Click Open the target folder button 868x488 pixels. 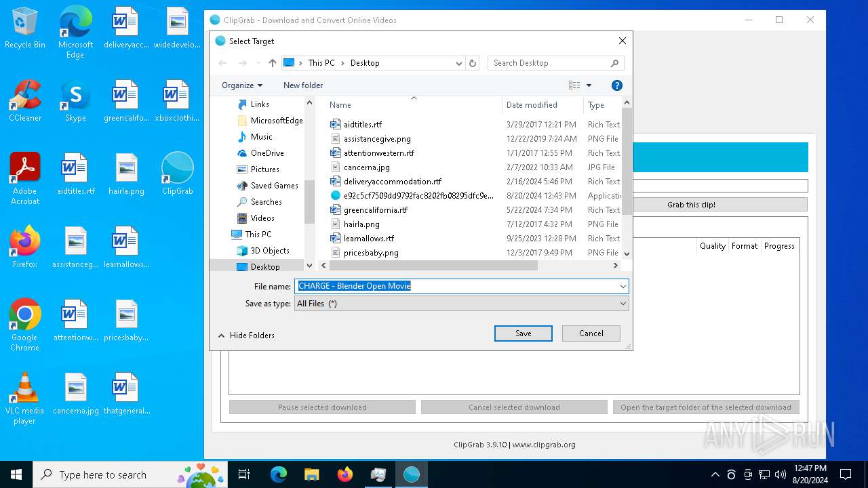[706, 407]
